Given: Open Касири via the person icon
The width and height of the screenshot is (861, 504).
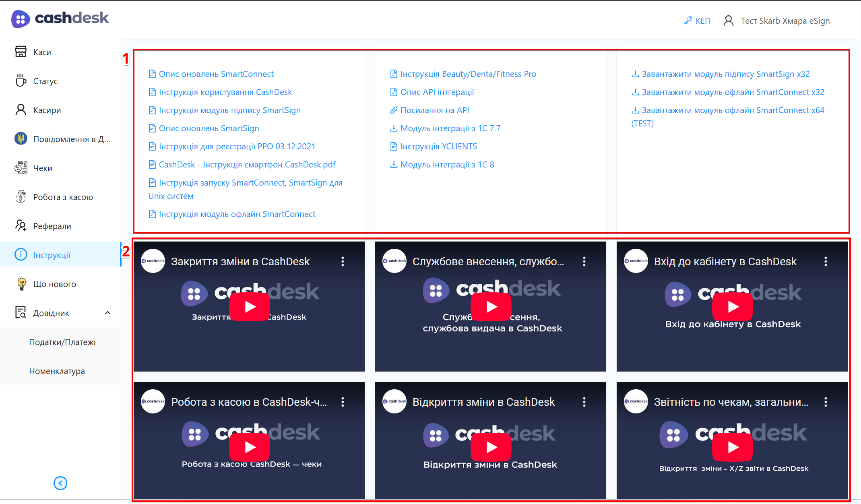Looking at the screenshot, I should point(21,110).
